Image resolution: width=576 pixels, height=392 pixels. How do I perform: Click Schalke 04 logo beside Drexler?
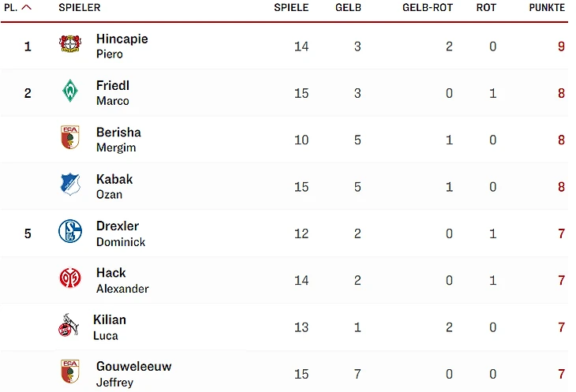coord(70,231)
